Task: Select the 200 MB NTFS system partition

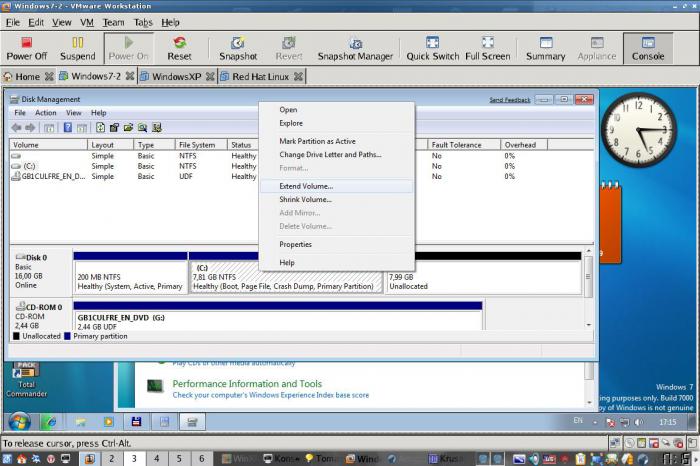Action: 130,273
